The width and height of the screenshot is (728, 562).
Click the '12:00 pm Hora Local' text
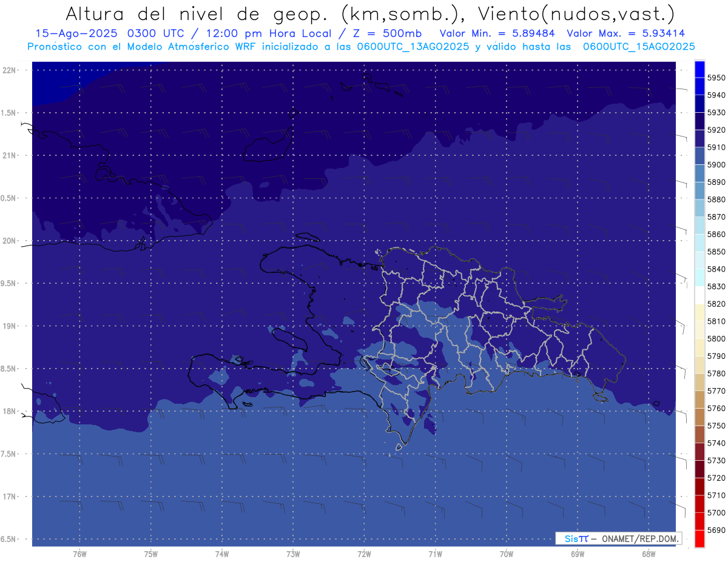tap(271, 34)
